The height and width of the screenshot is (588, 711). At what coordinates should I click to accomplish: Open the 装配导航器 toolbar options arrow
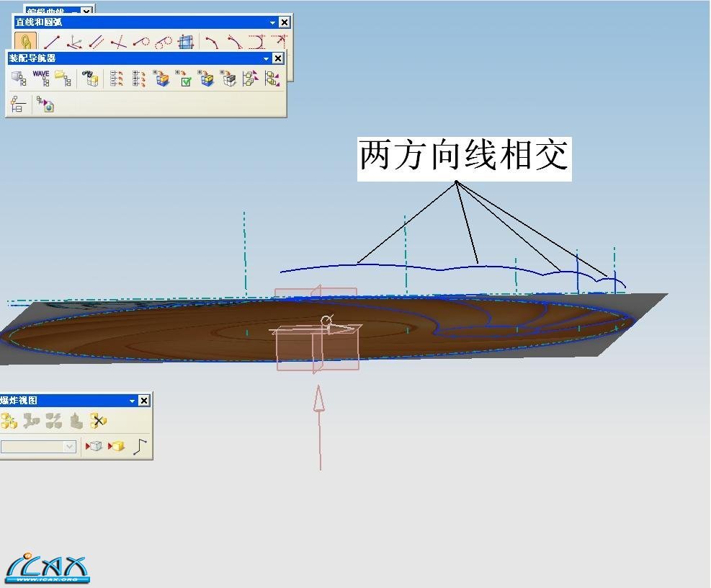click(x=266, y=58)
